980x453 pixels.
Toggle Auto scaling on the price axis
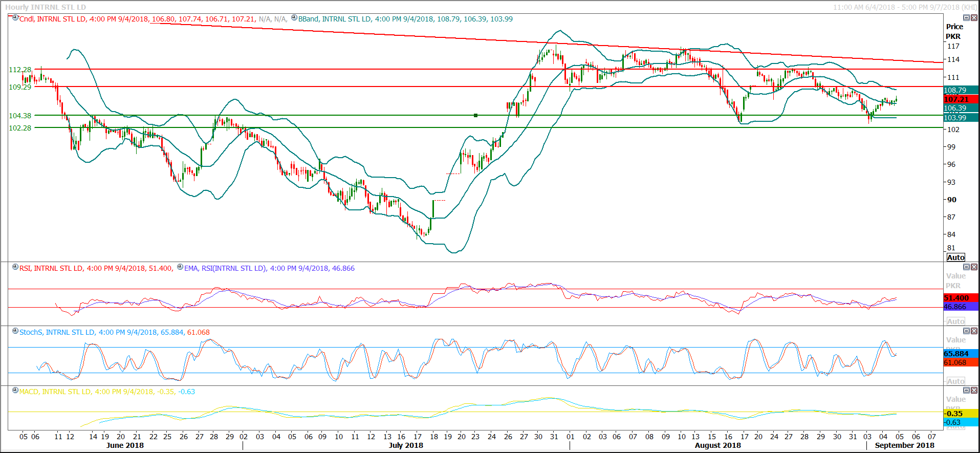pos(955,257)
